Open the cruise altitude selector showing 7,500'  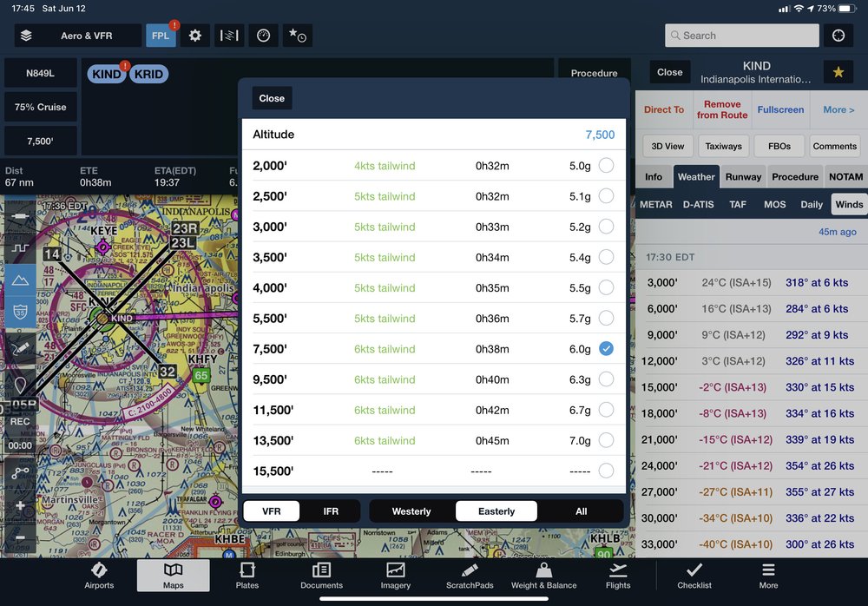coord(40,140)
